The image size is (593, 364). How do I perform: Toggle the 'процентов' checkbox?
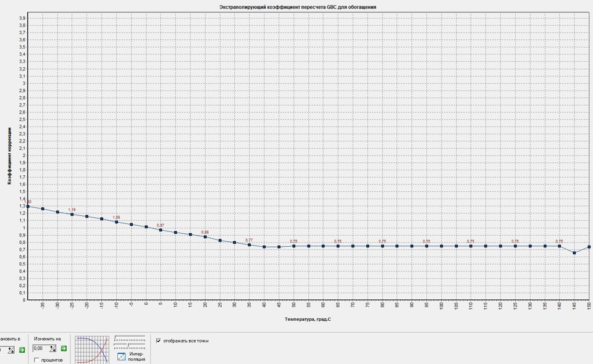point(36,360)
